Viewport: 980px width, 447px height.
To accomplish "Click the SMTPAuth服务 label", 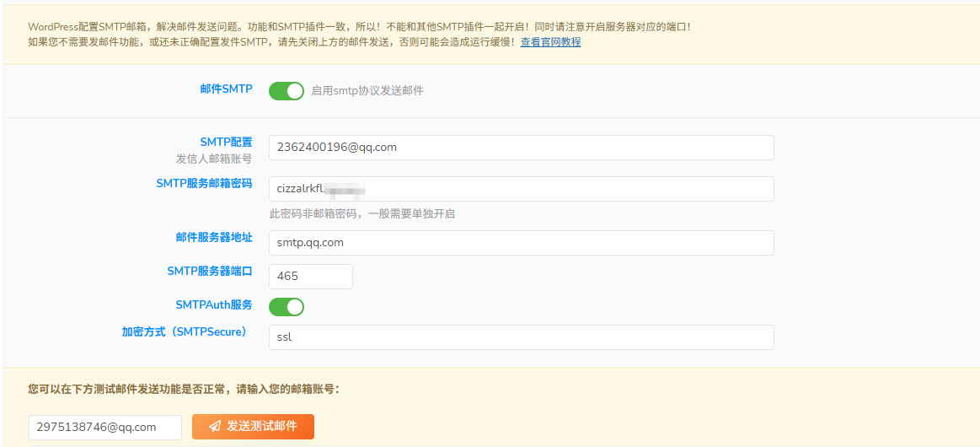I will (213, 304).
